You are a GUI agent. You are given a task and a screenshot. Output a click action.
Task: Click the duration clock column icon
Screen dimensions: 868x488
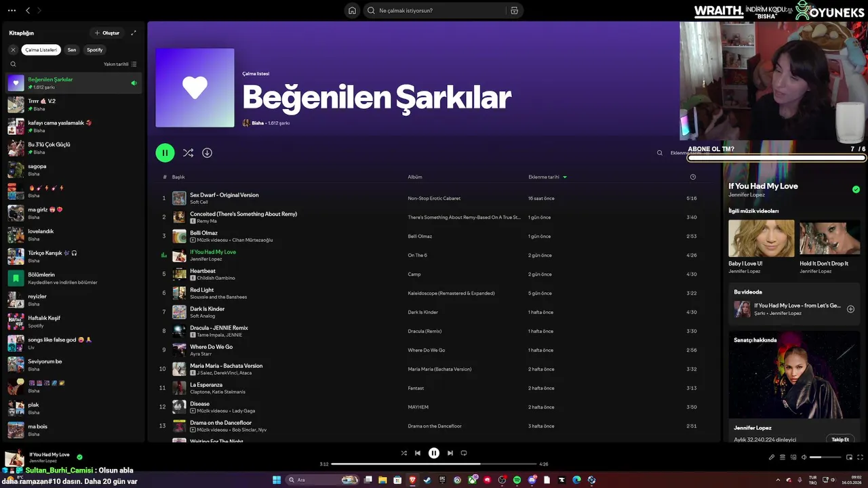[692, 177]
